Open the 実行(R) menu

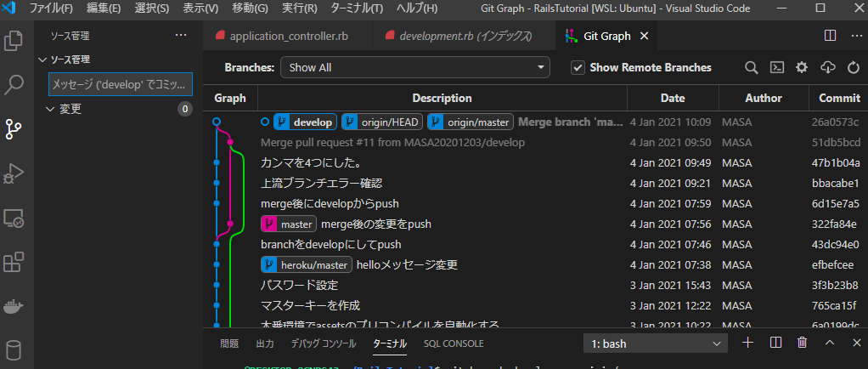(x=300, y=9)
